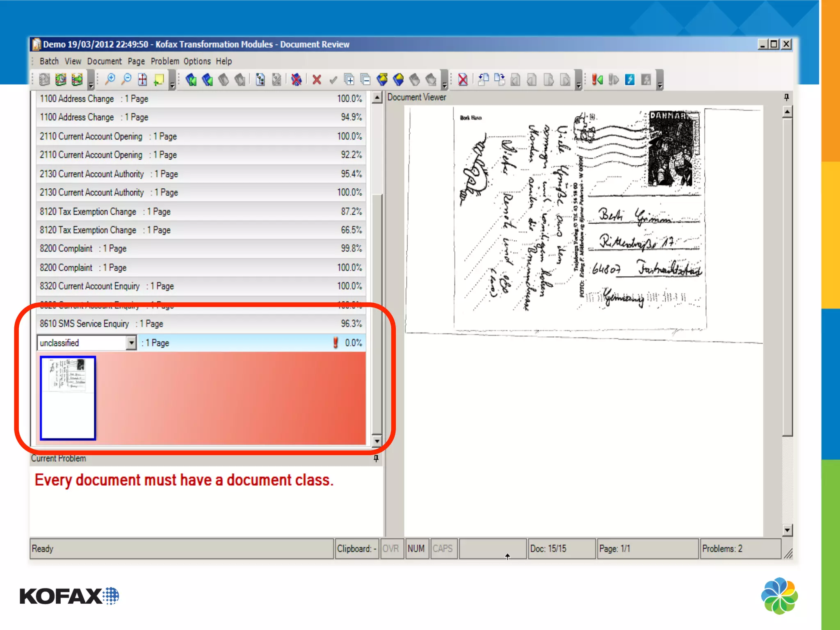This screenshot has width=840, height=630.
Task: Open the unclassified document class dropdown
Action: tap(131, 342)
